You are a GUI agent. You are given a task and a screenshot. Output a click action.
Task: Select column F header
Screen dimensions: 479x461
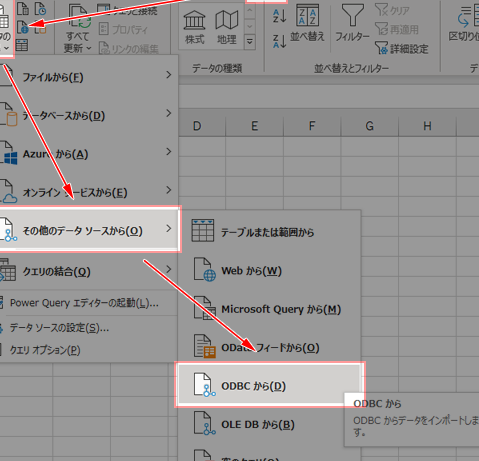click(312, 126)
